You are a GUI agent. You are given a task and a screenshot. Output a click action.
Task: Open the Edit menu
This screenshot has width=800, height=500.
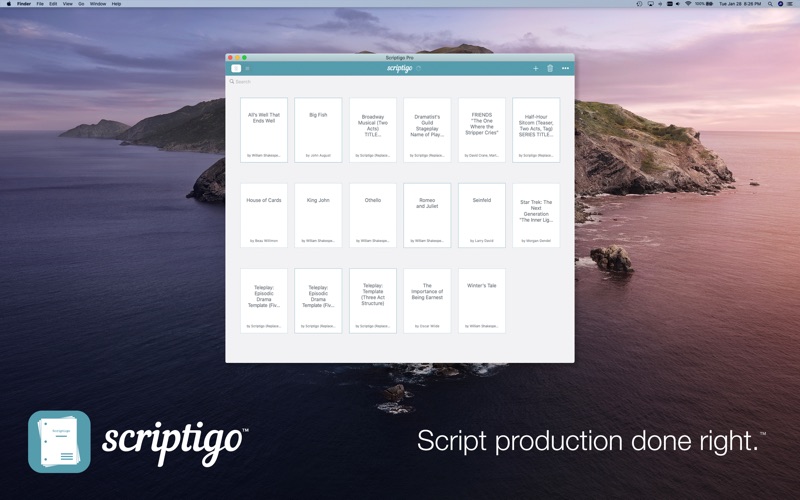point(53,4)
